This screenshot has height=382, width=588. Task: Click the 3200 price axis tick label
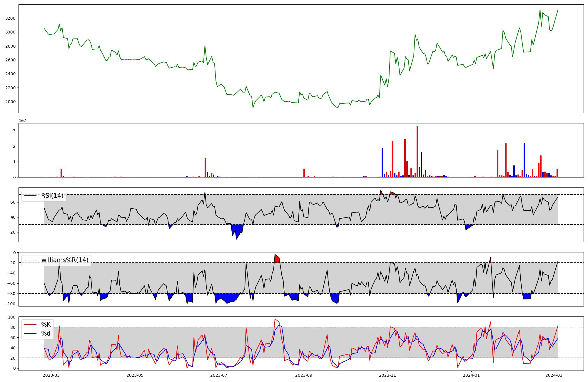(10, 18)
